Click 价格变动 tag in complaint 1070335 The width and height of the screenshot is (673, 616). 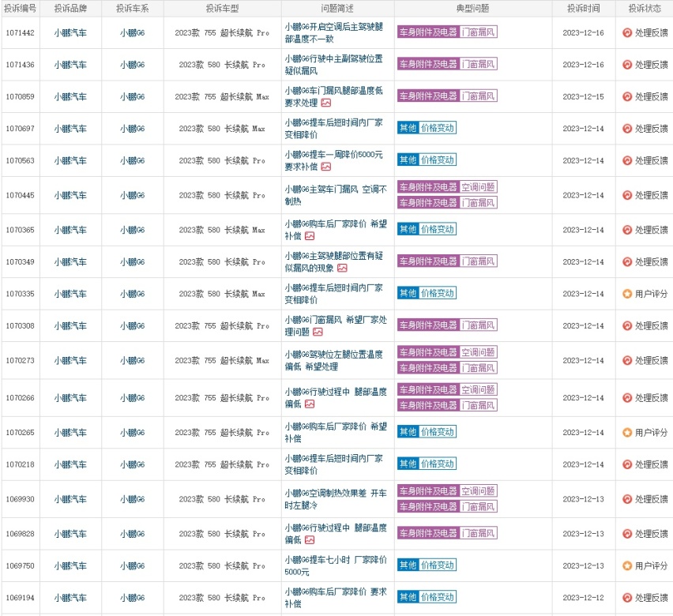coord(438,293)
